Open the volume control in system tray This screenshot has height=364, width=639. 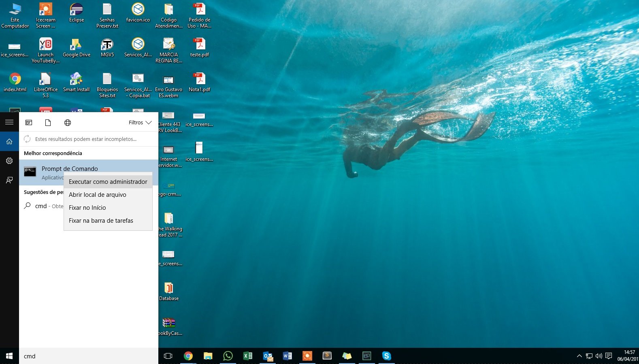599,356
